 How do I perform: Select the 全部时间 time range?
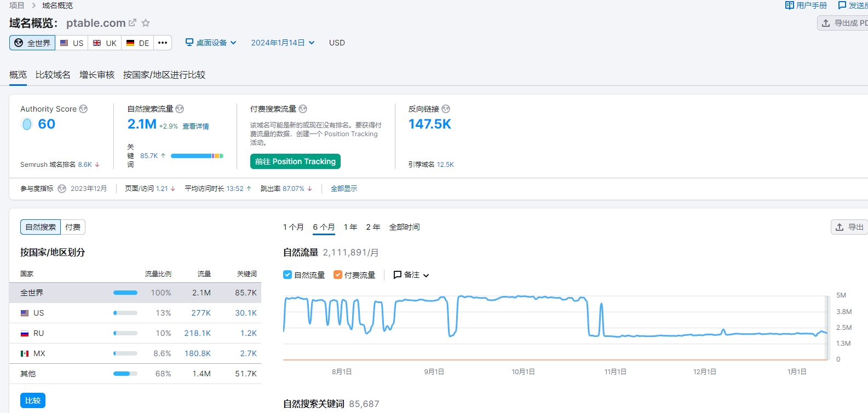click(x=405, y=227)
